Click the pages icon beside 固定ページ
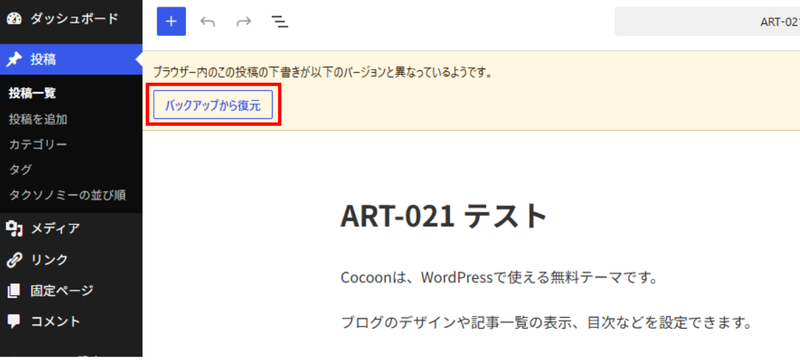This screenshot has height=360, width=800. pos(14,291)
